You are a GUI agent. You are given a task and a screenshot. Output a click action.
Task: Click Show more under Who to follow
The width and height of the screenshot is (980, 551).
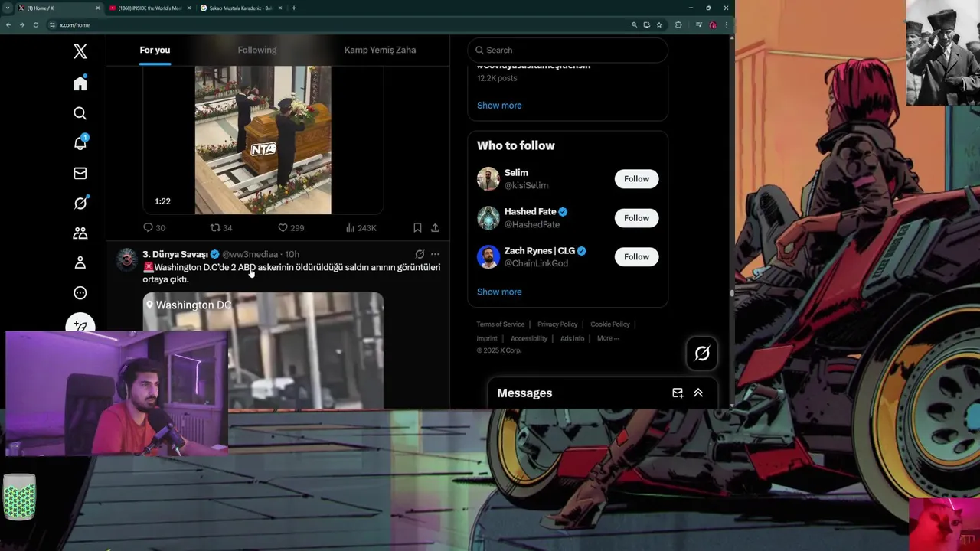[499, 292]
